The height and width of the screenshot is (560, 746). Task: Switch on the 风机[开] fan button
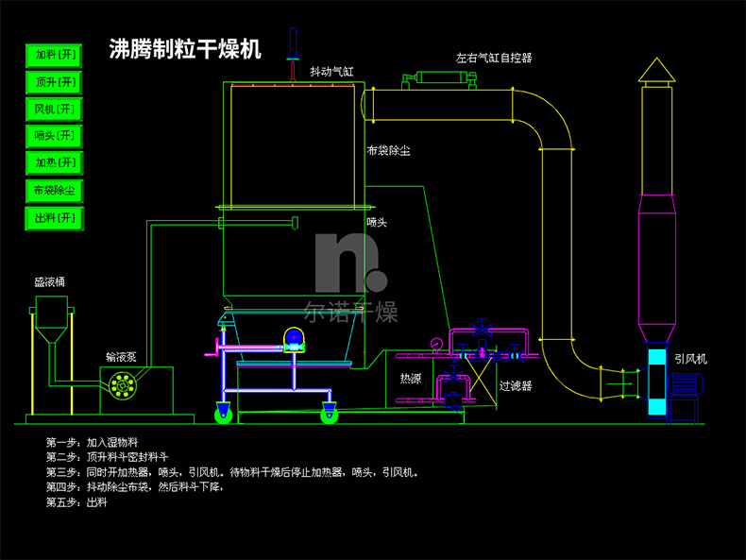click(54, 110)
